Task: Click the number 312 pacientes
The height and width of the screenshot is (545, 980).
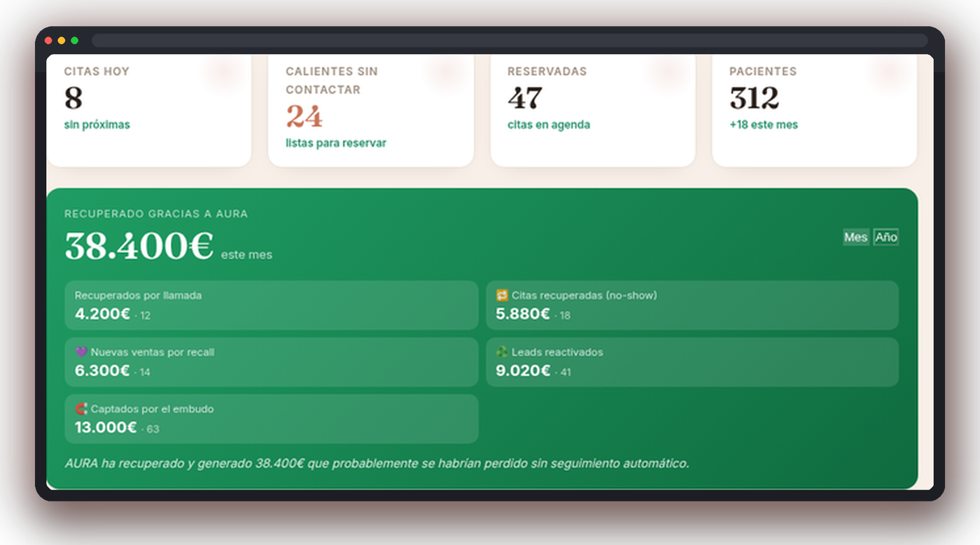Action: 755,98
